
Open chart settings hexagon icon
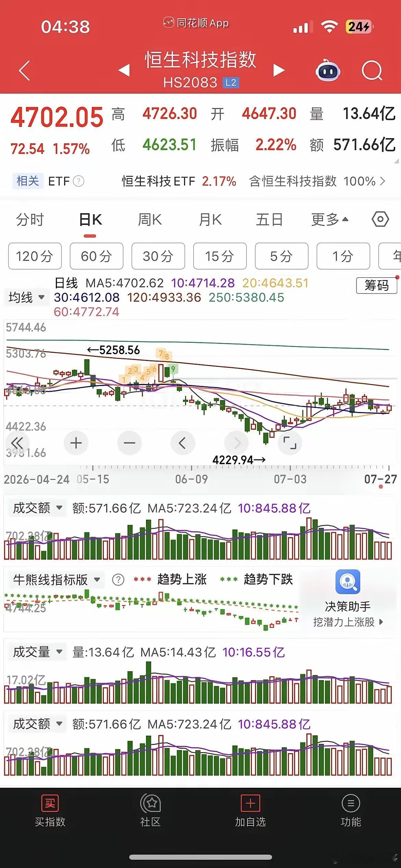(x=380, y=219)
